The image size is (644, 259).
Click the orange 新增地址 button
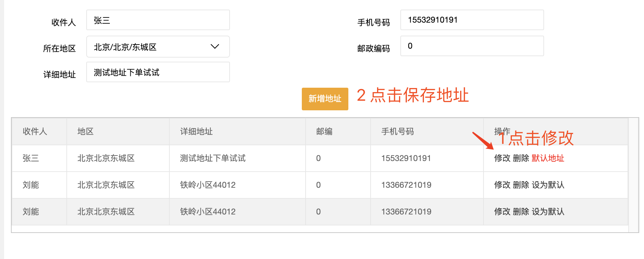[x=325, y=99]
